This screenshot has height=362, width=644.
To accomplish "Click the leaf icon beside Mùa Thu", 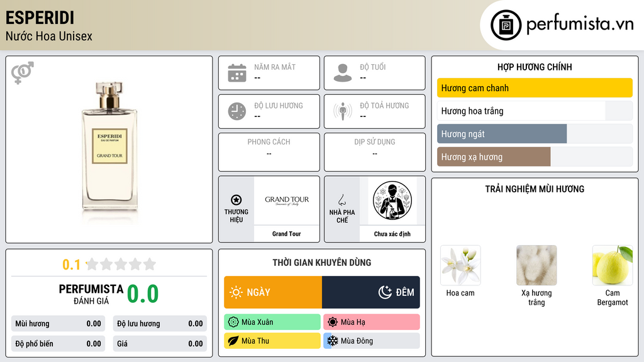I will pyautogui.click(x=233, y=341).
